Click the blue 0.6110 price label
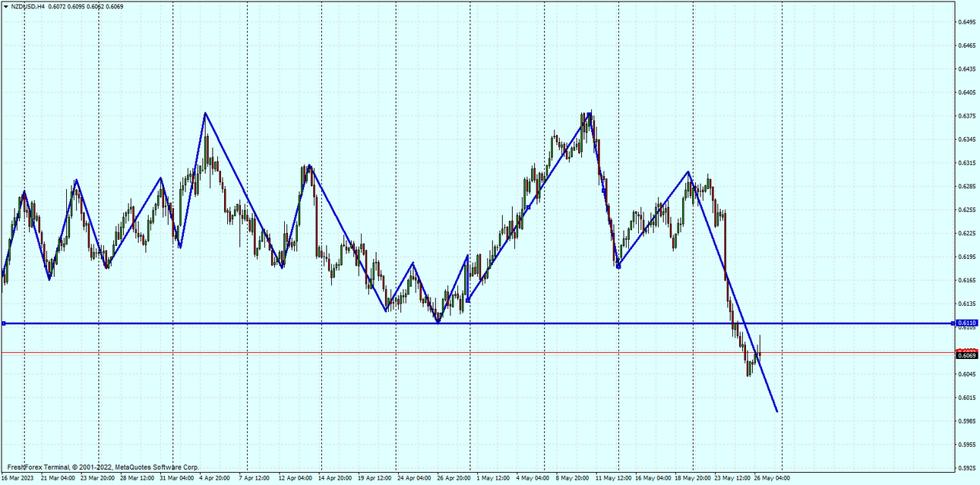This screenshot has width=980, height=485. (x=966, y=323)
